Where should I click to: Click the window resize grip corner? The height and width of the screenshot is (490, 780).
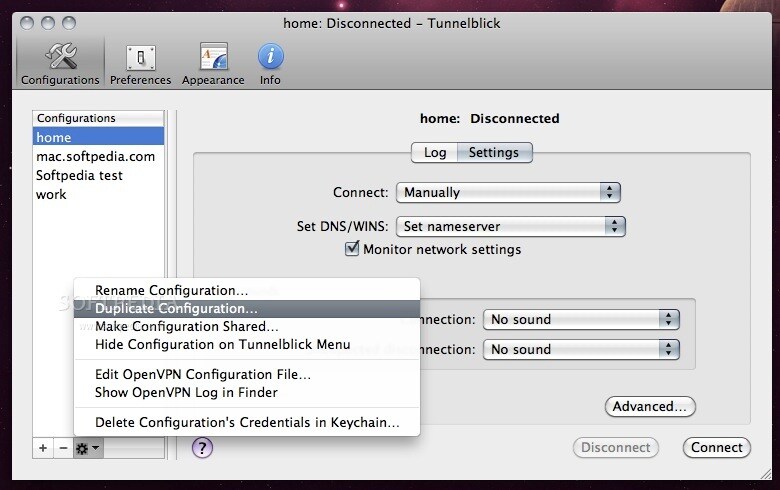pos(766,474)
